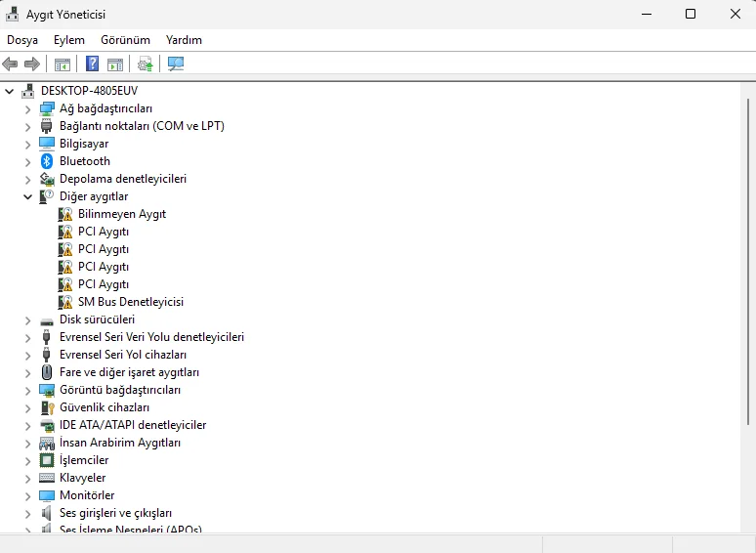
Task: Expand Evrensel Seri Veri Yolu denetleyicileri chevron
Action: click(28, 338)
